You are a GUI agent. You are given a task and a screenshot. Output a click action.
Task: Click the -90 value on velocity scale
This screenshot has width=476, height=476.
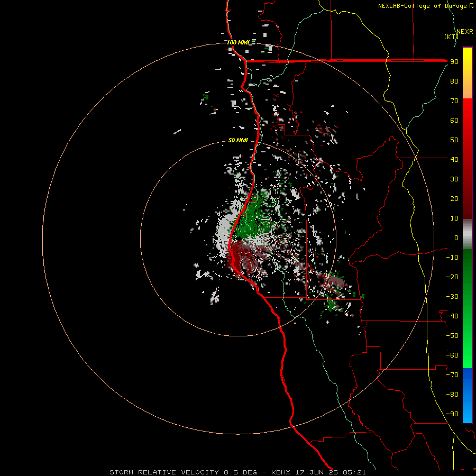(x=452, y=414)
